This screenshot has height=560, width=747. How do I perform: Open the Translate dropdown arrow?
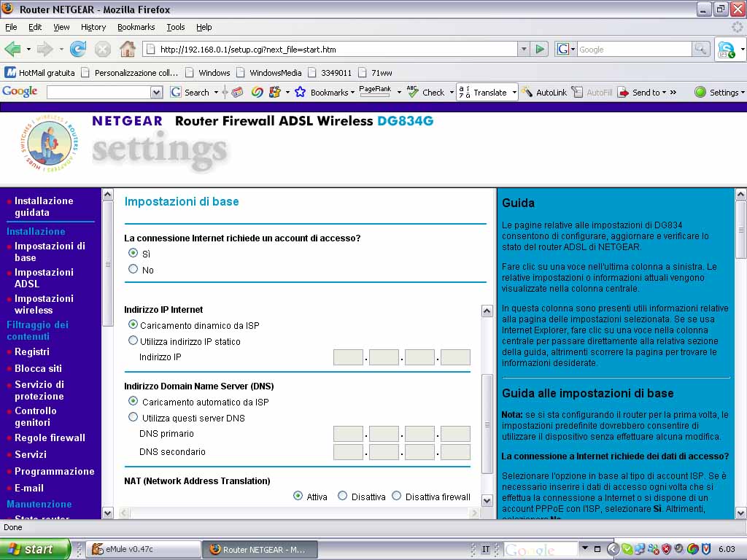click(x=514, y=93)
